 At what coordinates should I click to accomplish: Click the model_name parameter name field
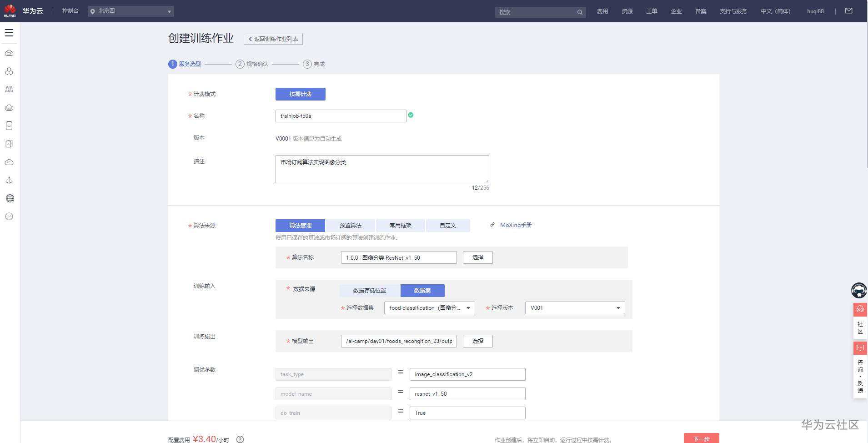pos(333,394)
